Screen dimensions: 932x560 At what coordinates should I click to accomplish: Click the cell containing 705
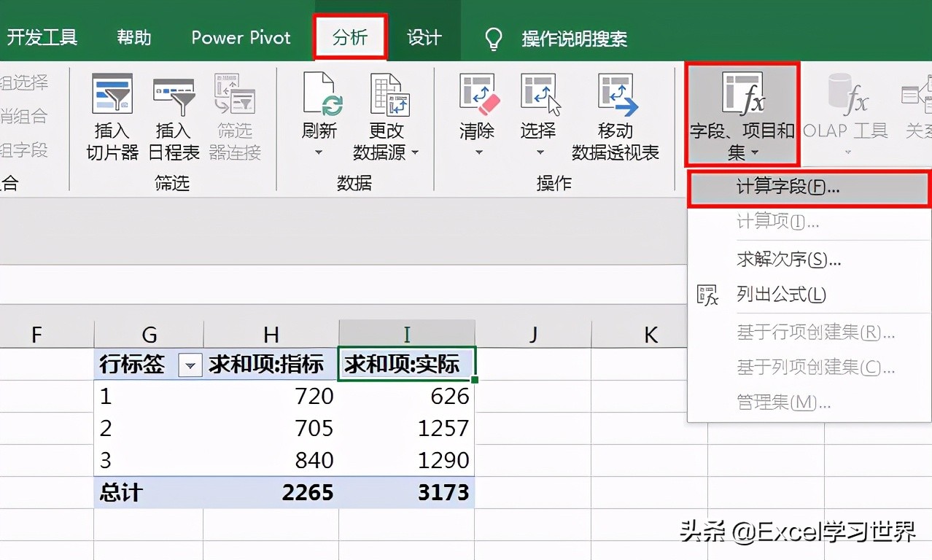[x=271, y=428]
